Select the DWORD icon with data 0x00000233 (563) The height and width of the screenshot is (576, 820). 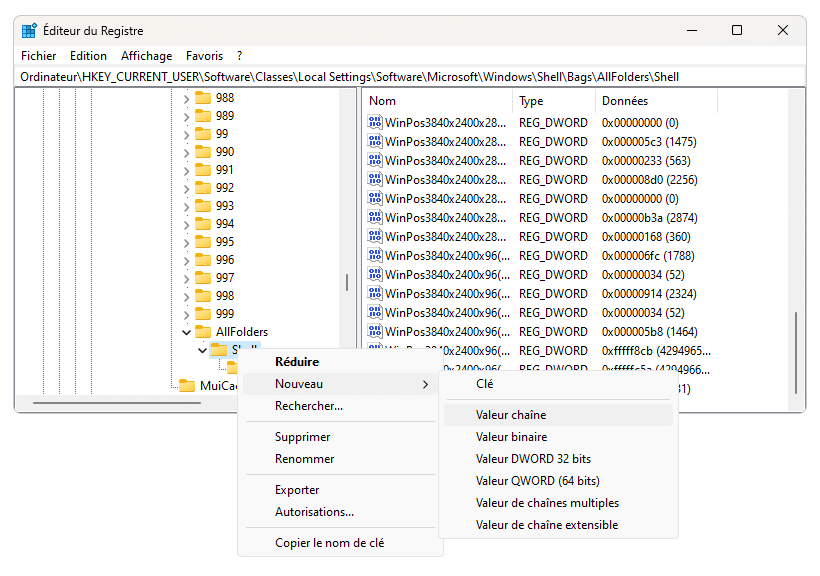pyautogui.click(x=375, y=161)
